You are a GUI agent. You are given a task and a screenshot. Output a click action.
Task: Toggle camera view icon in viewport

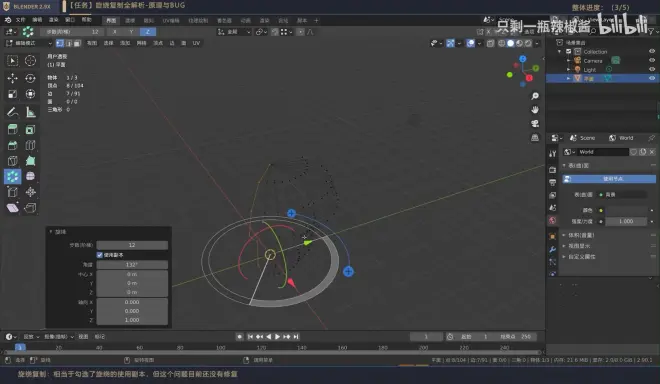[535, 123]
